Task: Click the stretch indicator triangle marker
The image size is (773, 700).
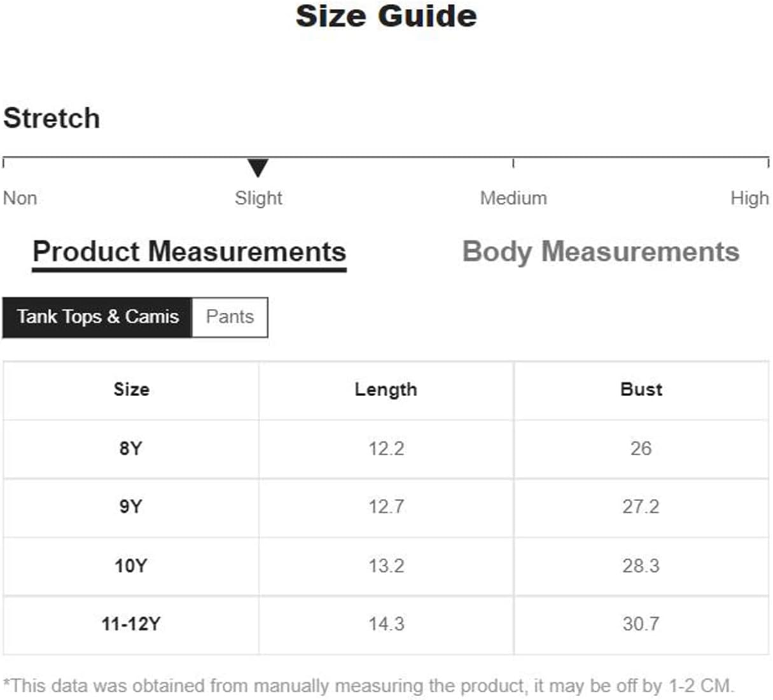Action: pos(258,168)
